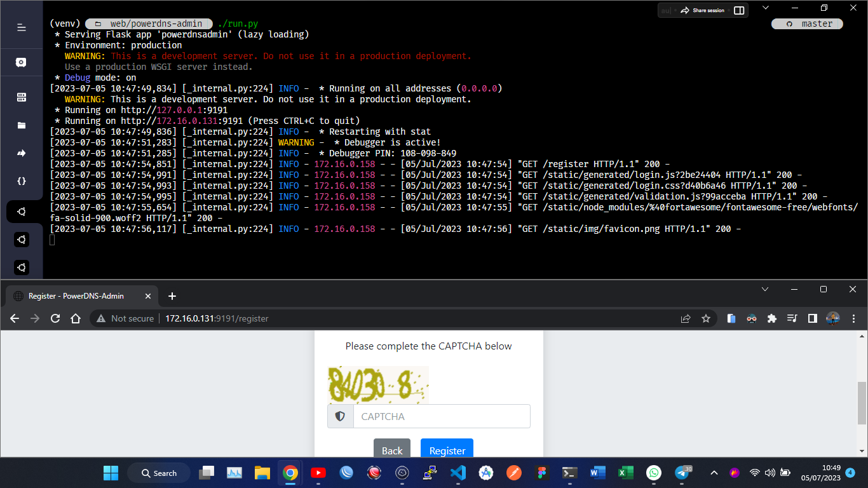
Task: Click the blue Register button
Action: click(x=447, y=450)
